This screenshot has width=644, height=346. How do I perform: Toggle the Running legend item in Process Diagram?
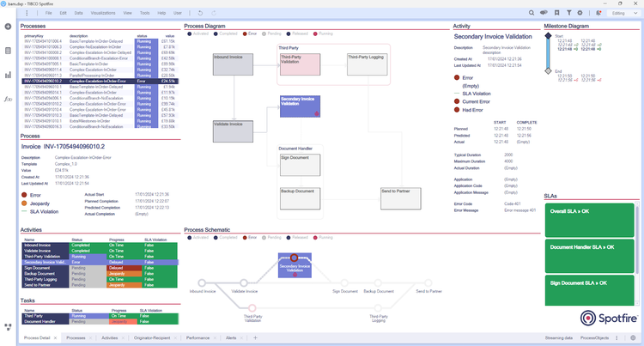pyautogui.click(x=323, y=33)
